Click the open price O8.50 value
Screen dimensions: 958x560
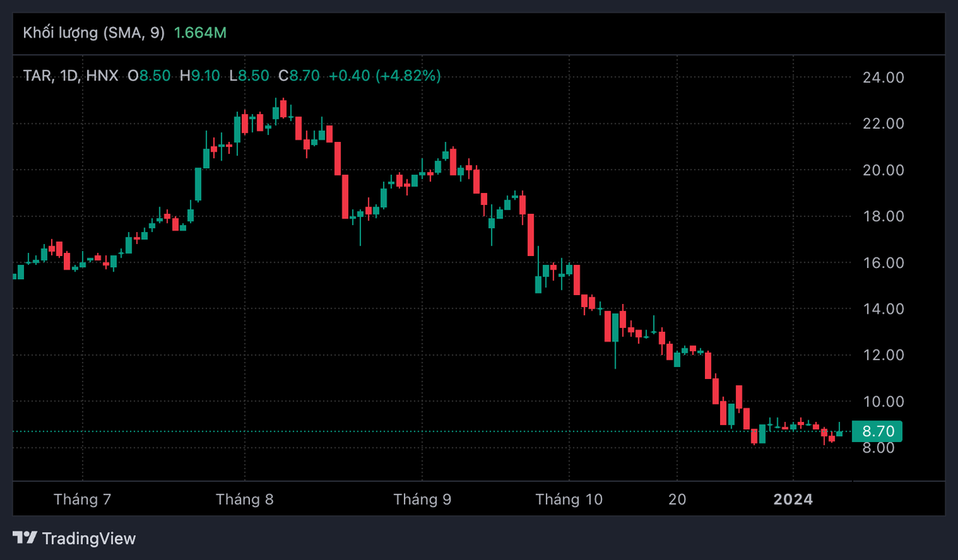149,76
